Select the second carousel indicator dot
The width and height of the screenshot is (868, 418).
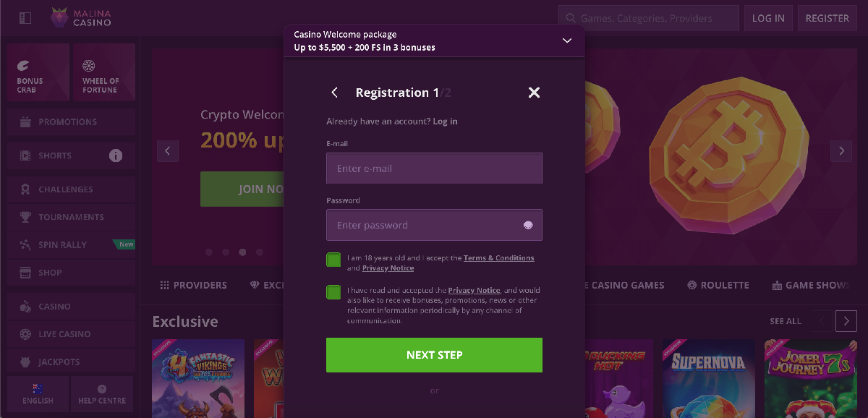(225, 252)
